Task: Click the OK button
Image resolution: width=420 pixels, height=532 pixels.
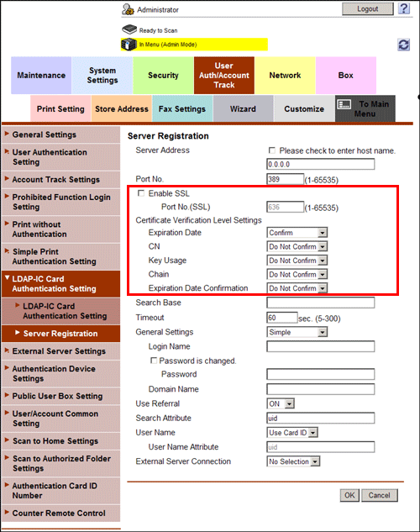Action: [349, 495]
